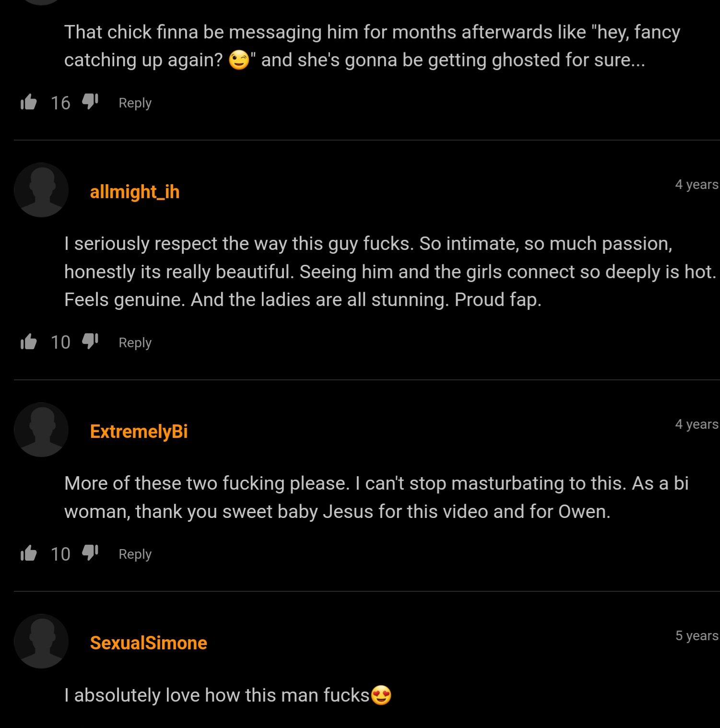Open Reply for ExtremelyBi's comment
720x728 pixels.
tap(135, 554)
